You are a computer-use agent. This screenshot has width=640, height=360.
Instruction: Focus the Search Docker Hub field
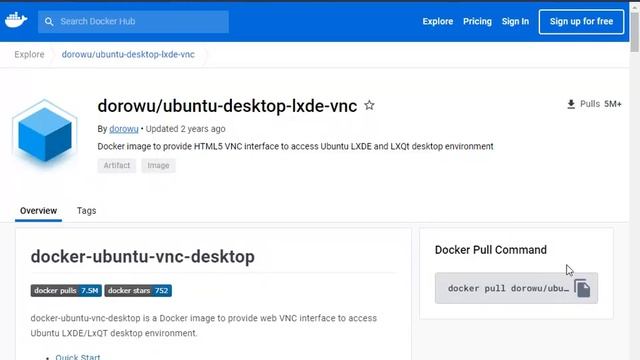click(133, 22)
